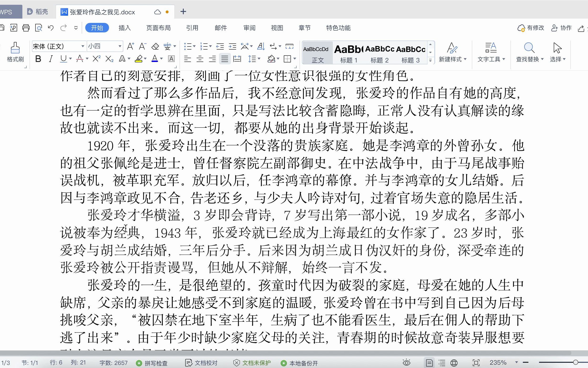The height and width of the screenshot is (368, 588).
Task: Open the font size dropdown 小四
Action: point(120,46)
